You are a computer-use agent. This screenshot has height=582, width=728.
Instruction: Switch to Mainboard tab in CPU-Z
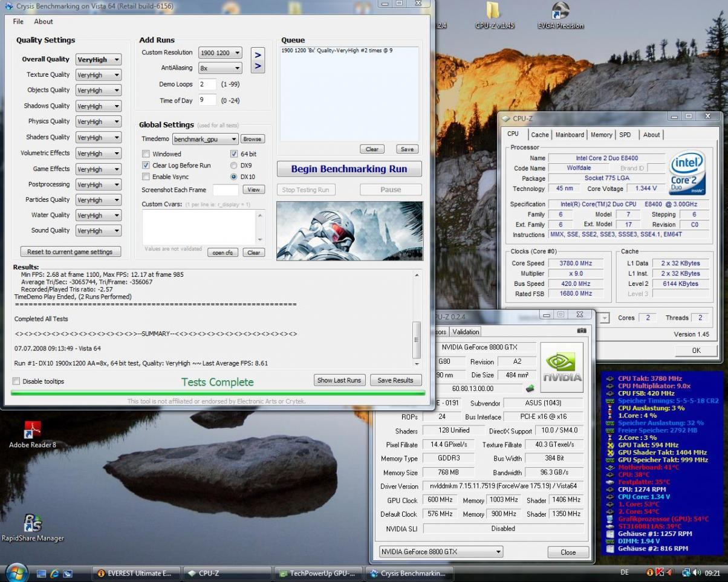[x=570, y=135]
